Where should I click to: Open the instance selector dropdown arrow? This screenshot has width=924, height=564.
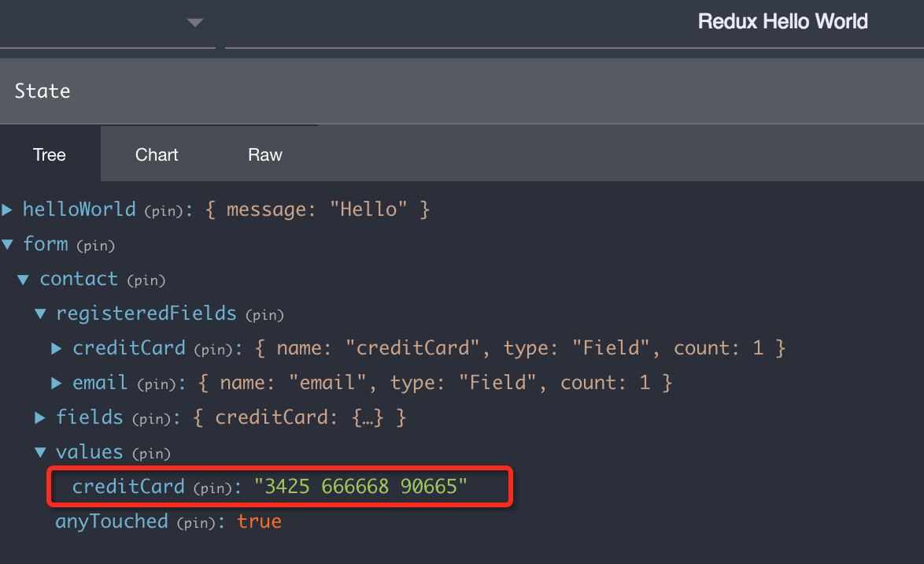(195, 22)
